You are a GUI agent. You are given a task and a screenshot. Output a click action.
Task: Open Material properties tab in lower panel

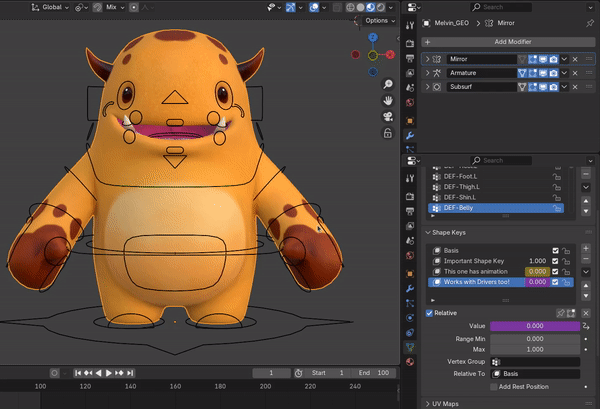pos(410,362)
